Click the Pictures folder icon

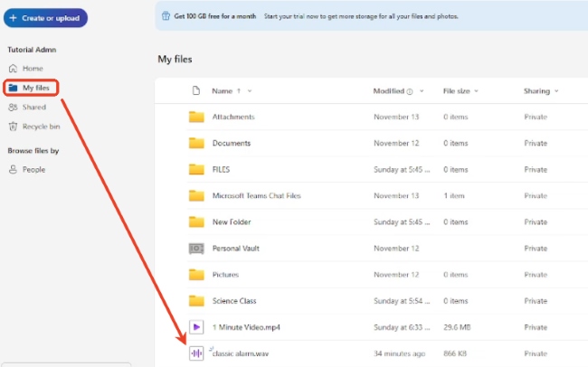[x=196, y=275]
